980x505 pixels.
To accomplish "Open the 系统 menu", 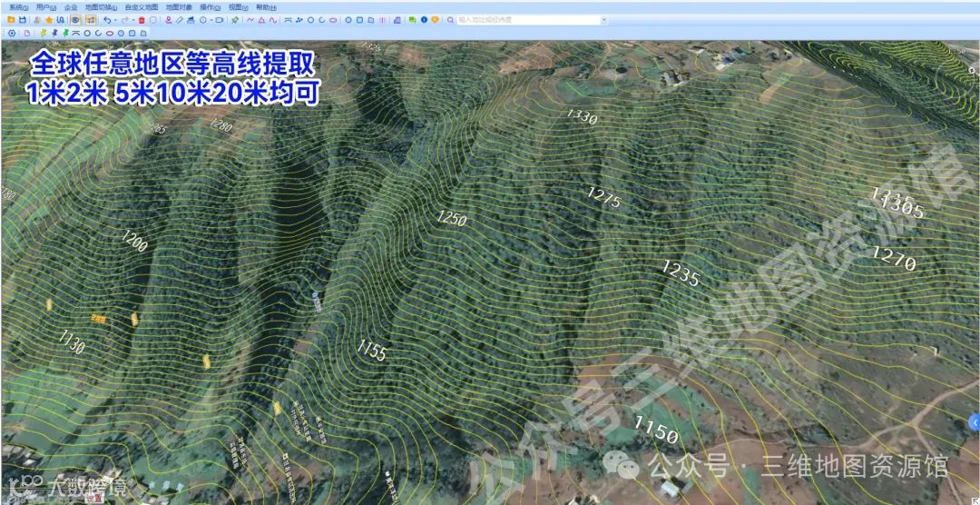I will click(x=19, y=7).
